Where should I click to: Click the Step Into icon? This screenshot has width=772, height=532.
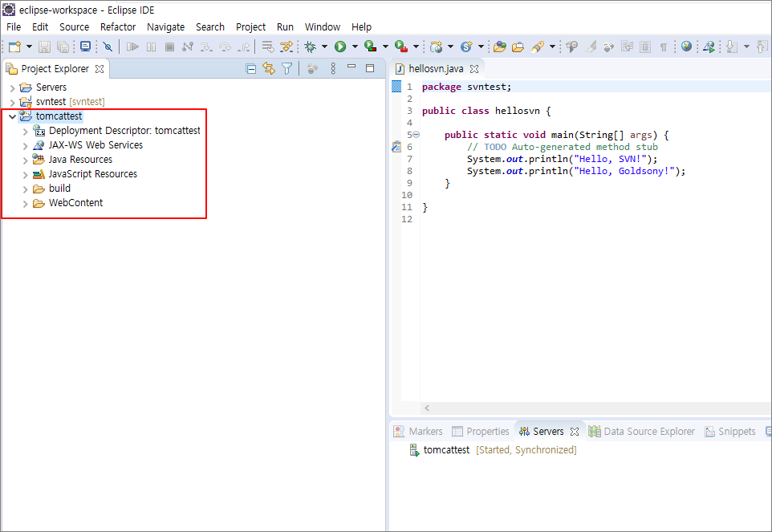(206, 47)
